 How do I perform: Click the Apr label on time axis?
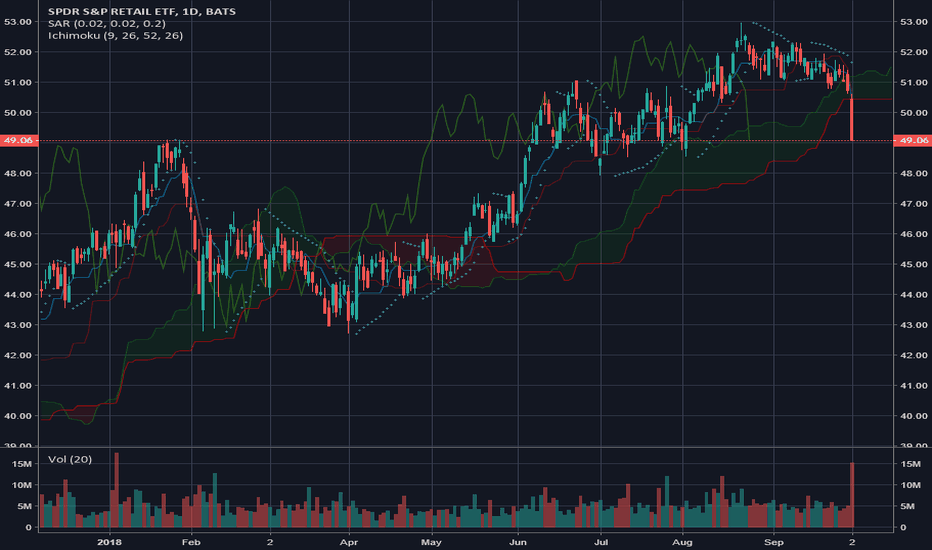tap(348, 542)
